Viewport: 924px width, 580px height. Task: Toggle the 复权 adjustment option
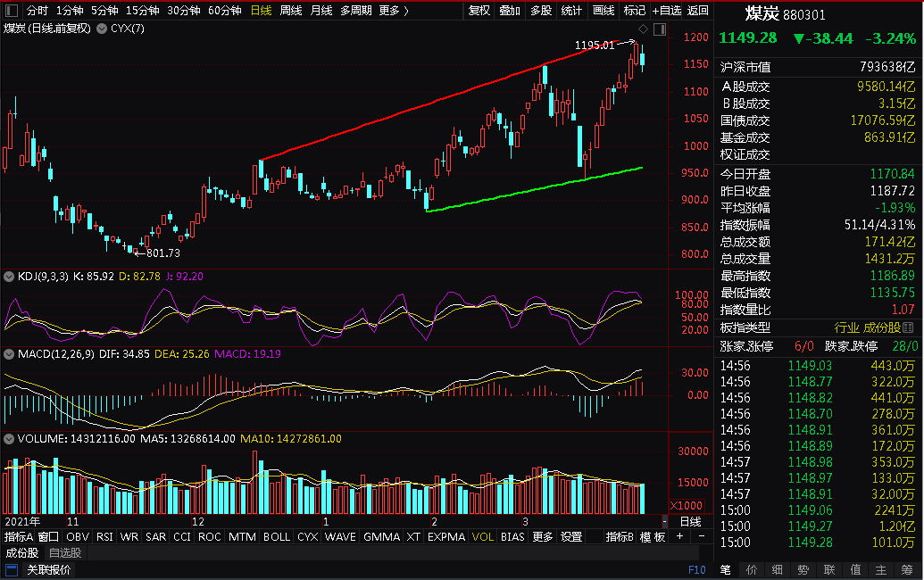[x=479, y=11]
